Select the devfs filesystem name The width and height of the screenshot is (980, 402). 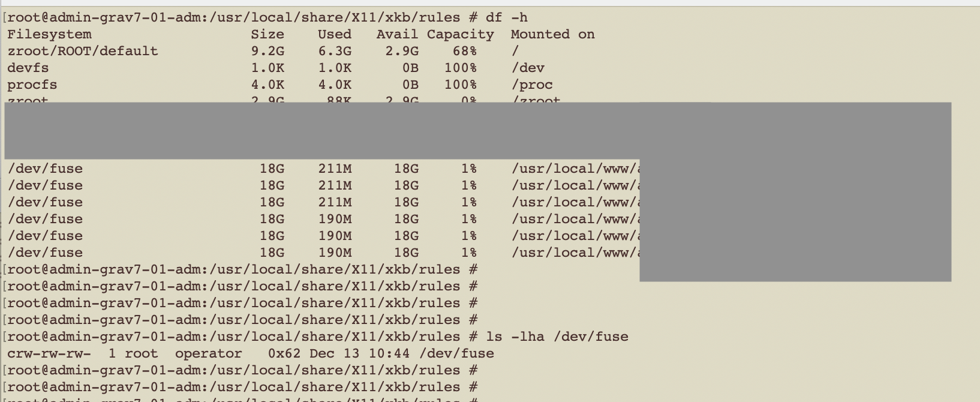[28, 68]
